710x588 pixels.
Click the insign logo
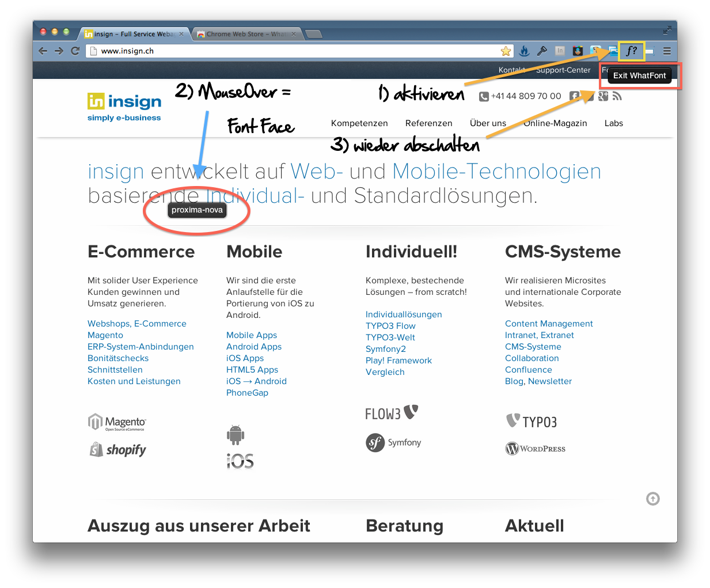(124, 107)
